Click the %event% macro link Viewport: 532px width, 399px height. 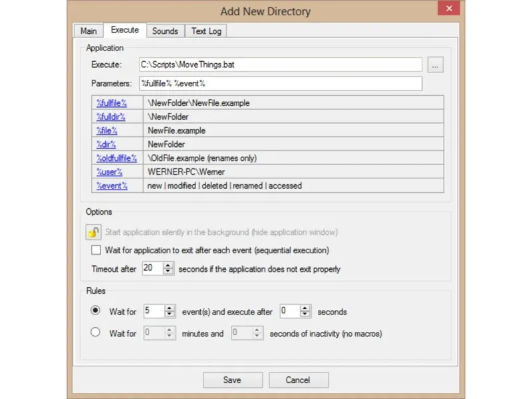(112, 186)
